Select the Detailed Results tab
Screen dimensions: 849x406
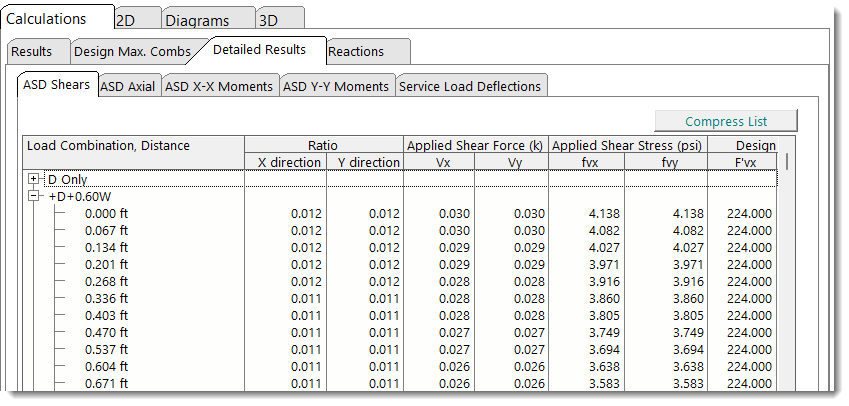[265, 50]
